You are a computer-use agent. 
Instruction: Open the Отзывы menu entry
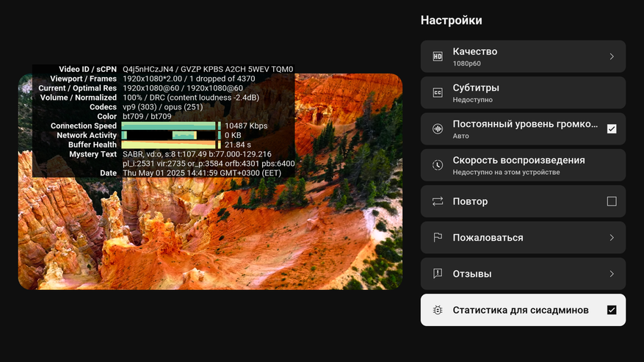(523, 274)
